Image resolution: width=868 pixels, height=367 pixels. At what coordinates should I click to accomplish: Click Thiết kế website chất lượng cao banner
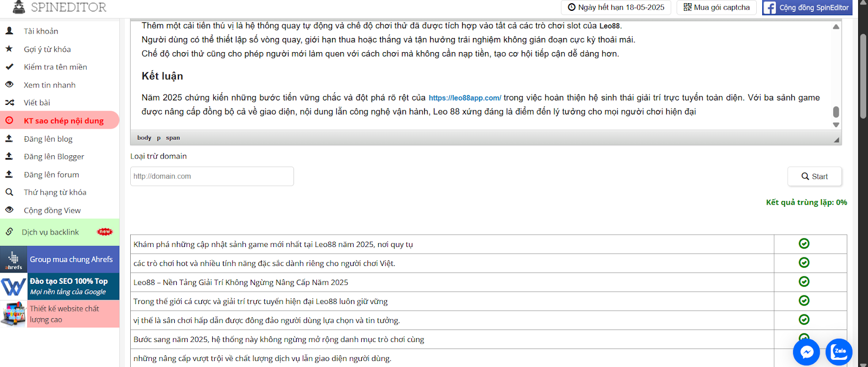tap(60, 314)
